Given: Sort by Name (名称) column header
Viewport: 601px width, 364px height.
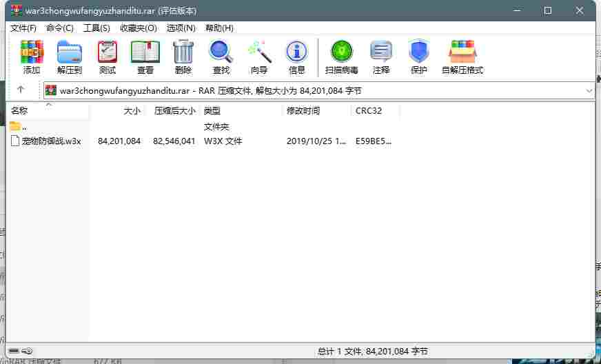Looking at the screenshot, I should (x=49, y=111).
